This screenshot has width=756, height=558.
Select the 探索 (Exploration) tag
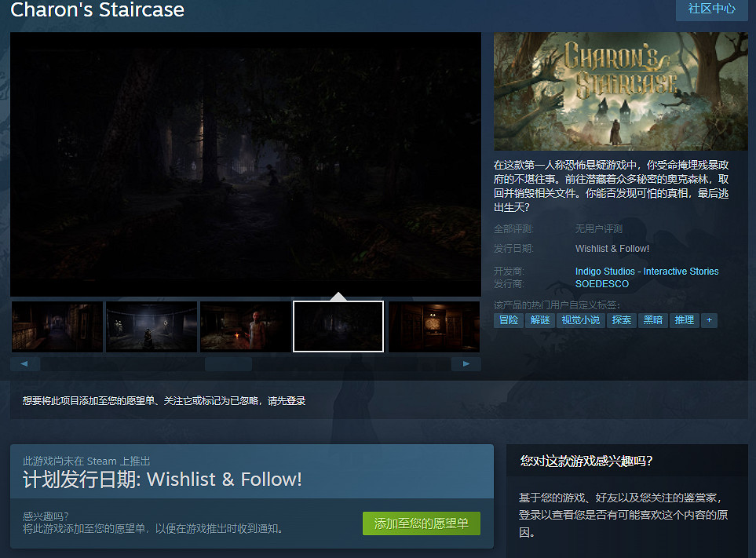pyautogui.click(x=621, y=320)
